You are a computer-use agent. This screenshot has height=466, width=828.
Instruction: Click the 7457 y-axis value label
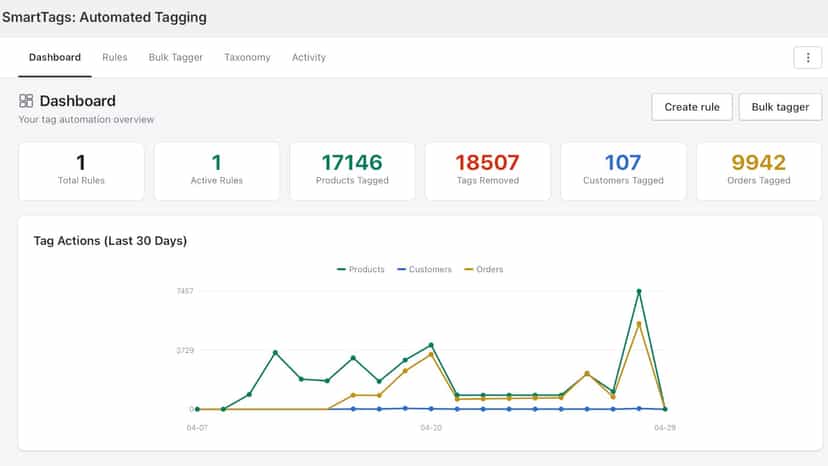pos(185,291)
